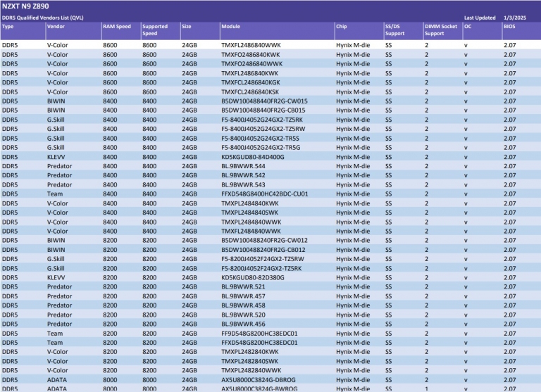Select module cell 'BL.9BWWR.543'

point(244,185)
